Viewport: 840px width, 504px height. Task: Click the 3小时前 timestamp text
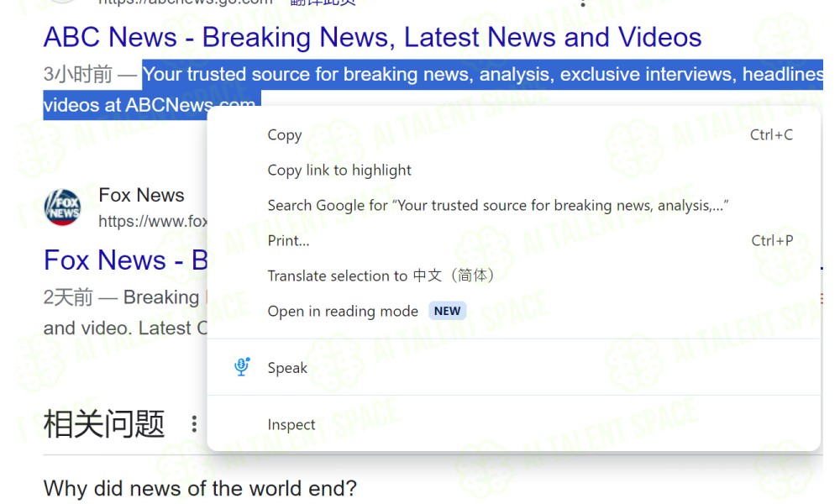pos(78,75)
